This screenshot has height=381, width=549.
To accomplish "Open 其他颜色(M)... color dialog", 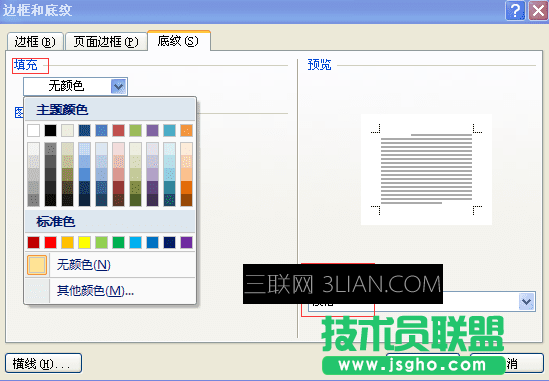I will 111,290.
